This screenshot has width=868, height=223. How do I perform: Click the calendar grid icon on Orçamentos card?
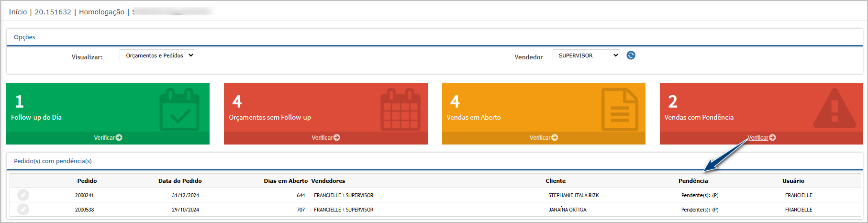coord(401,110)
